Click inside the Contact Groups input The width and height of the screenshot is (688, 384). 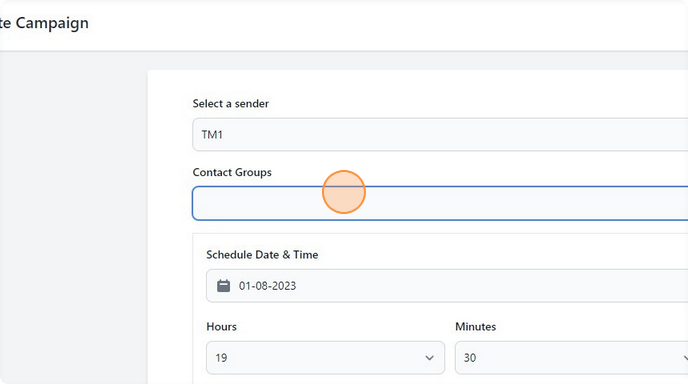coord(440,203)
